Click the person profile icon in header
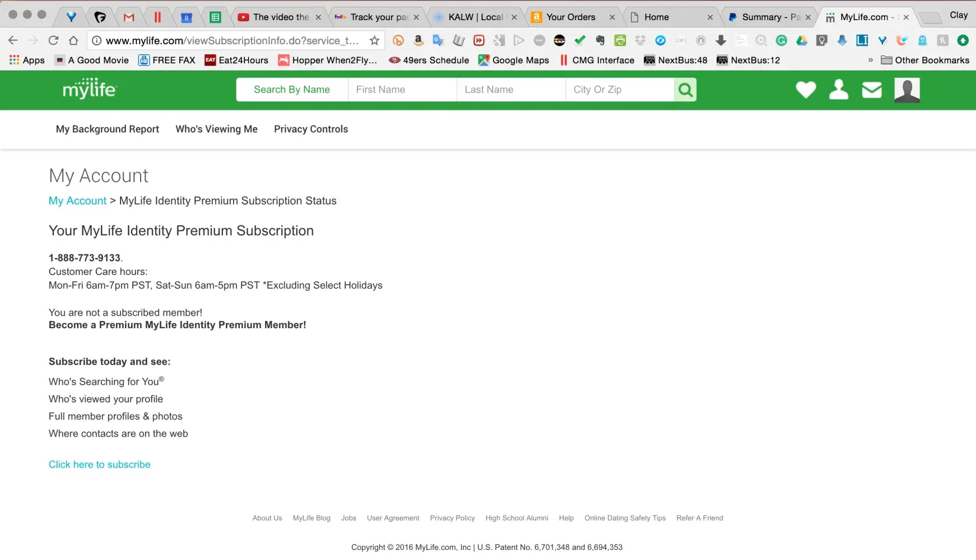 coord(838,90)
